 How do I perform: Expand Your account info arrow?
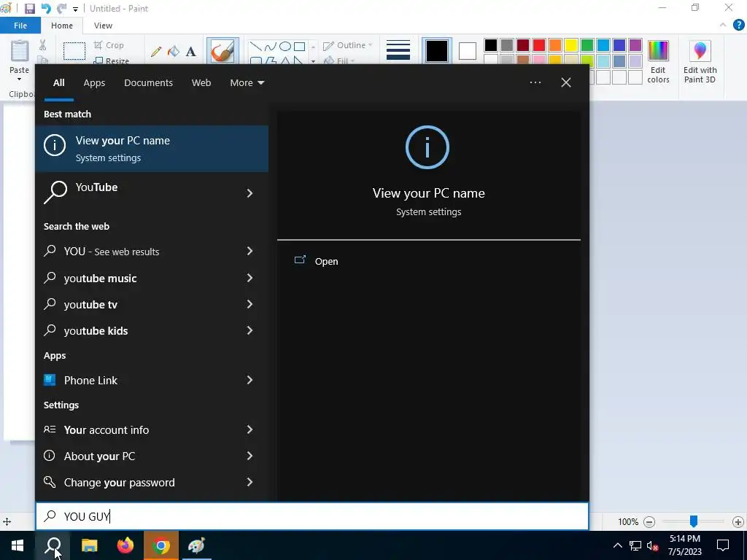[249, 429]
